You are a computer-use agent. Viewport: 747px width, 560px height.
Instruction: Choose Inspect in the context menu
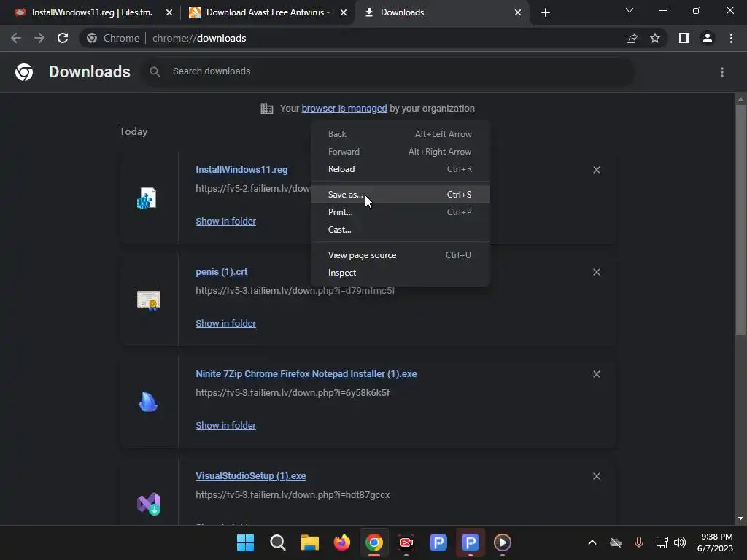click(400, 273)
